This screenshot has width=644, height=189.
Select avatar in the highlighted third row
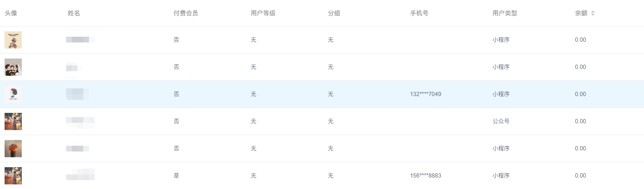[13, 94]
